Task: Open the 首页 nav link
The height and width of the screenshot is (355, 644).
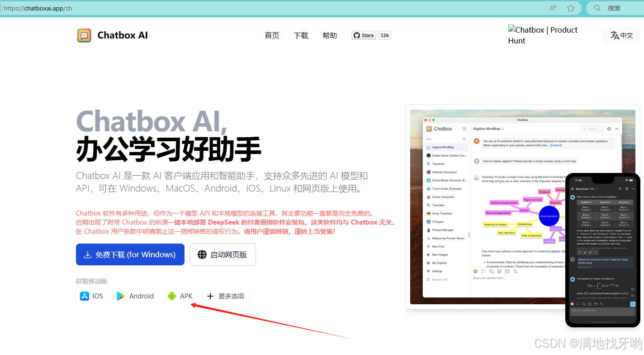Action: pyautogui.click(x=272, y=35)
